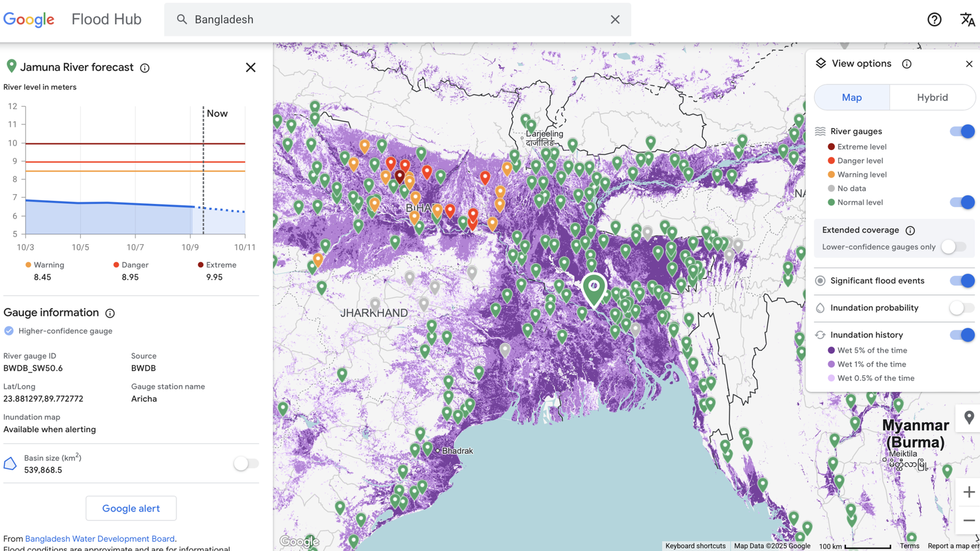The width and height of the screenshot is (980, 551).
Task: Click info icon beside Jamuna River forecast
Action: (x=145, y=68)
